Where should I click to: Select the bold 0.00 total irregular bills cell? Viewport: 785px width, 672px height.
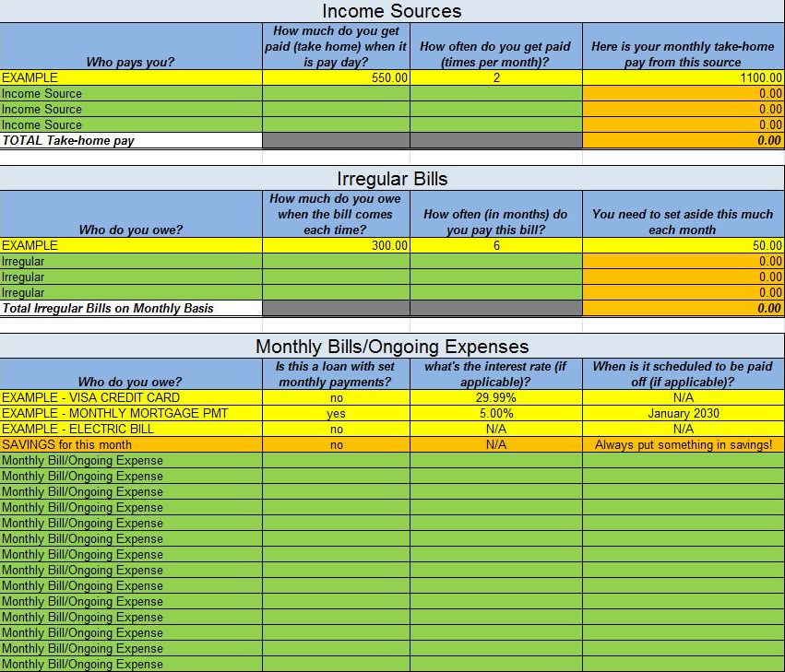tap(683, 308)
